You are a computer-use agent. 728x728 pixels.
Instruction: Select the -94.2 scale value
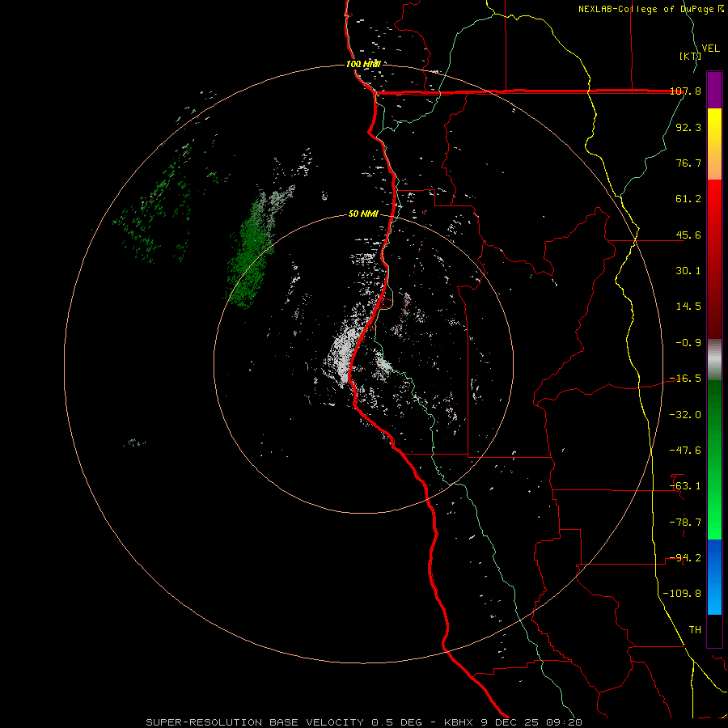[x=686, y=558]
